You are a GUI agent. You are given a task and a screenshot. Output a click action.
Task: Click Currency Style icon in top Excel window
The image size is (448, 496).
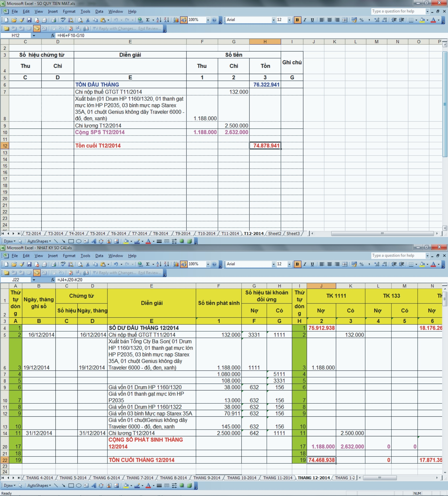[x=354, y=20]
